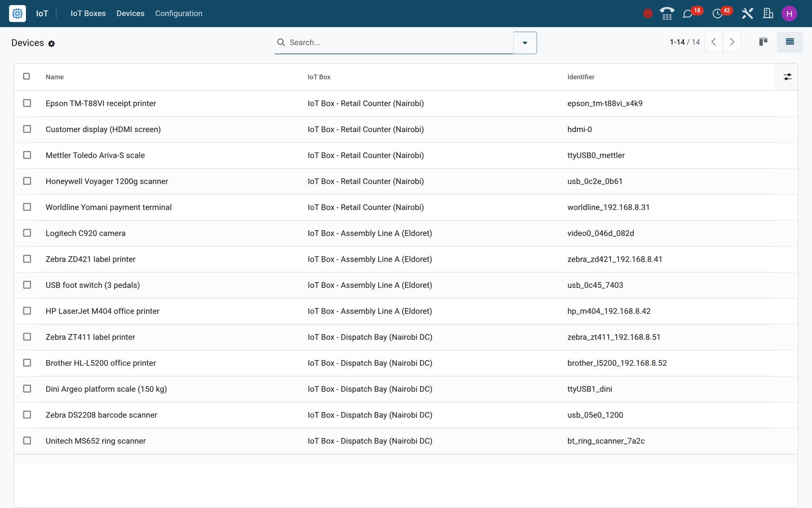Go to the previous page of records
The image size is (812, 508).
[x=714, y=42]
